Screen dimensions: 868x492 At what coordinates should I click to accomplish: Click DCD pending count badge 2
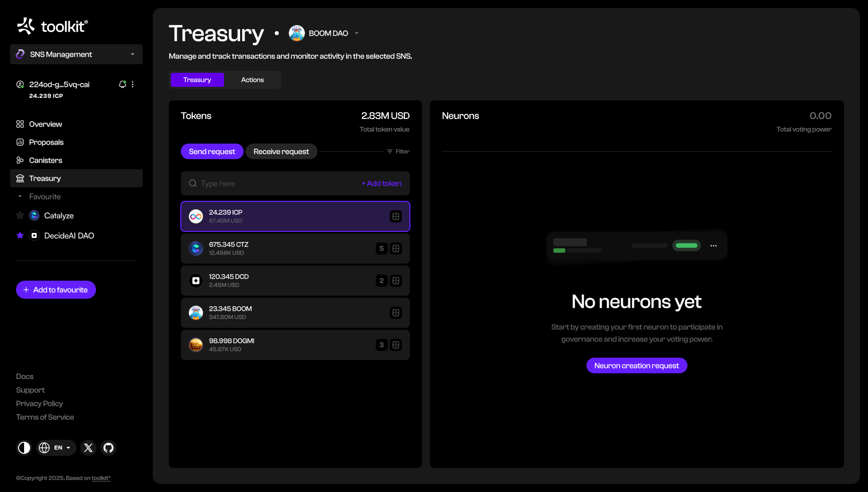382,281
